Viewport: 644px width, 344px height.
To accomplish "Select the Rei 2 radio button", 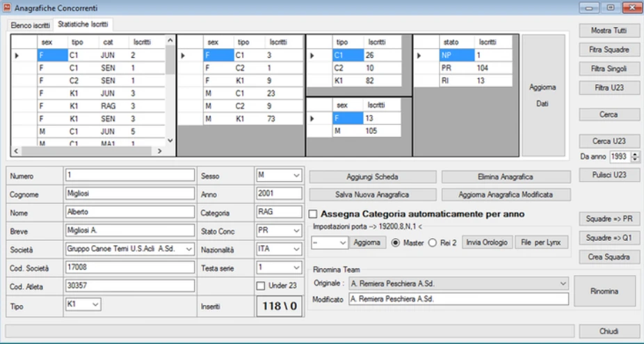I will pyautogui.click(x=433, y=243).
